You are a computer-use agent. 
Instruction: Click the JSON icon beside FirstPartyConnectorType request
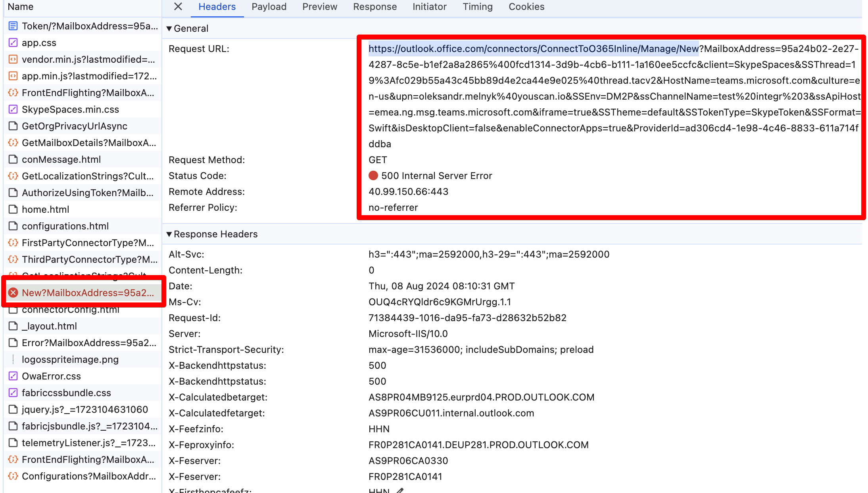point(13,243)
